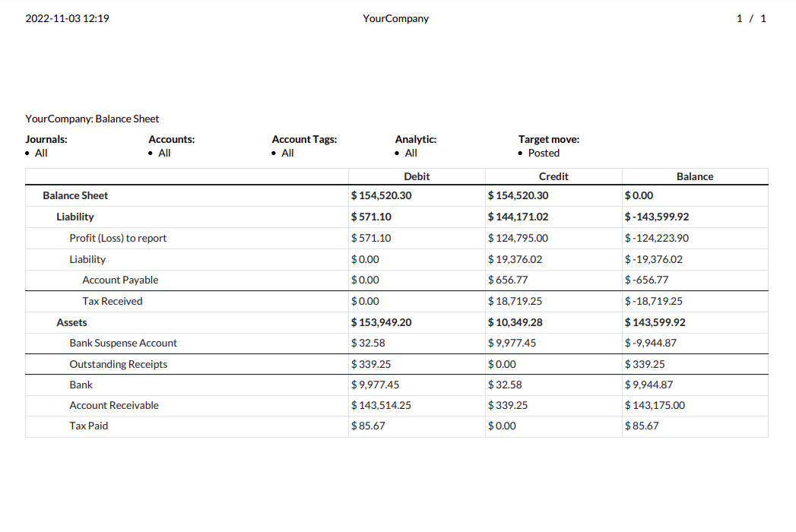Screen dimensions: 796x532
Task: Select the Balance Sheet row label
Action: pyautogui.click(x=75, y=195)
